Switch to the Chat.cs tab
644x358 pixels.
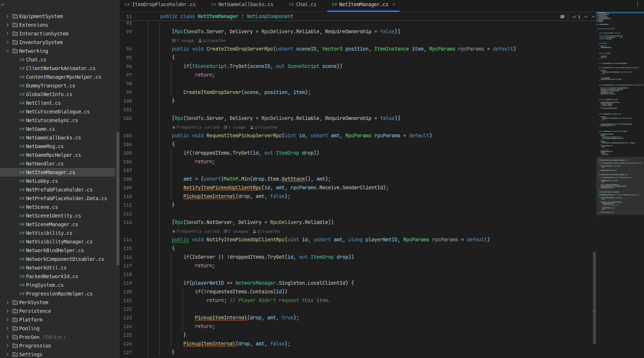coord(303,4)
